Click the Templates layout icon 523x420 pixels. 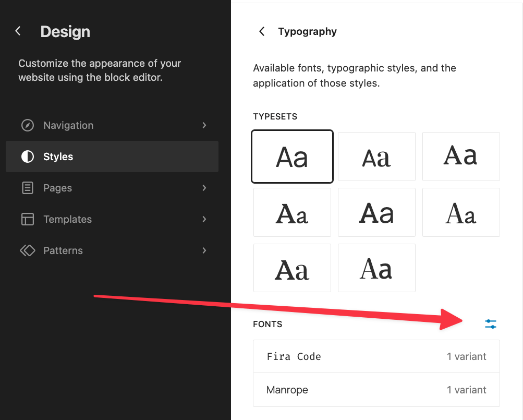pos(27,219)
